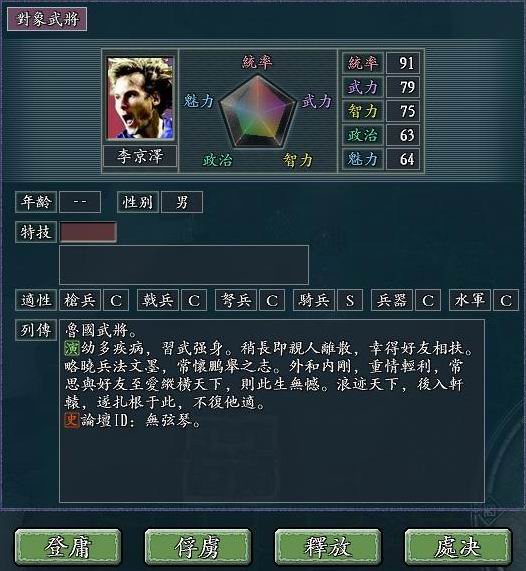The height and width of the screenshot is (571, 526).
Task: Click the empty skill description box
Action: pyautogui.click(x=184, y=265)
